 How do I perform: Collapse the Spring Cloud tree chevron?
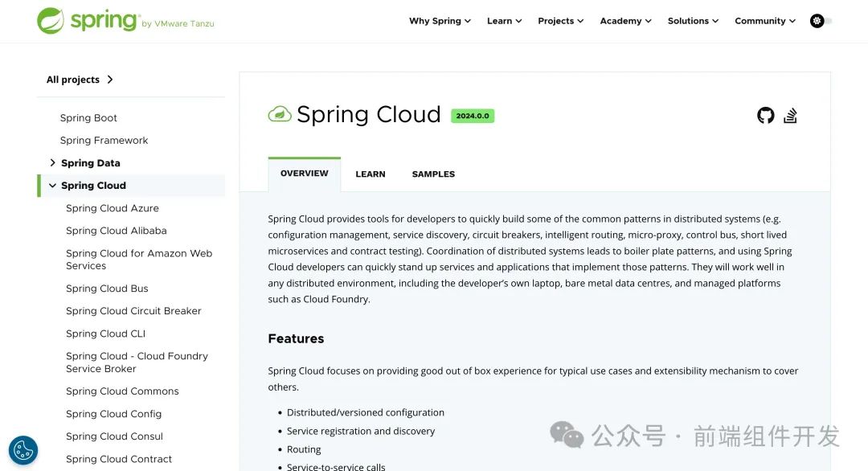(52, 186)
